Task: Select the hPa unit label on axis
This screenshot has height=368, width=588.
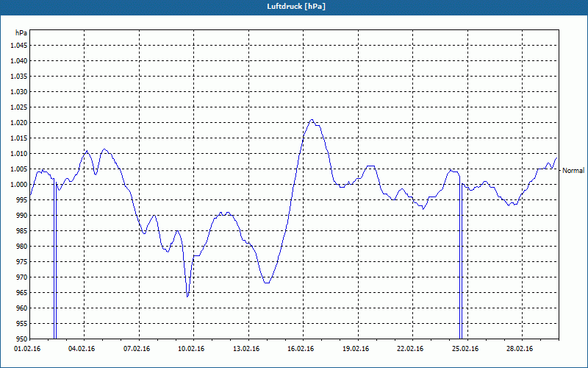Action: [21, 32]
